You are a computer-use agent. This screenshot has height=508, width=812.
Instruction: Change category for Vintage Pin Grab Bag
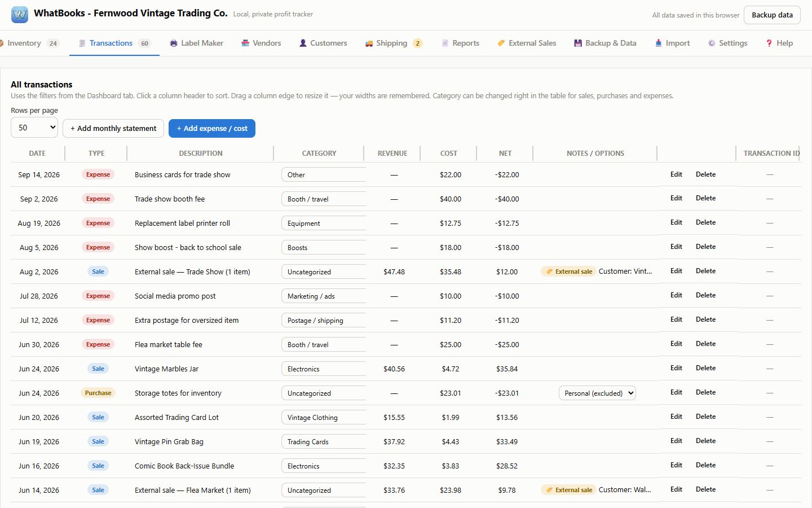pos(324,441)
